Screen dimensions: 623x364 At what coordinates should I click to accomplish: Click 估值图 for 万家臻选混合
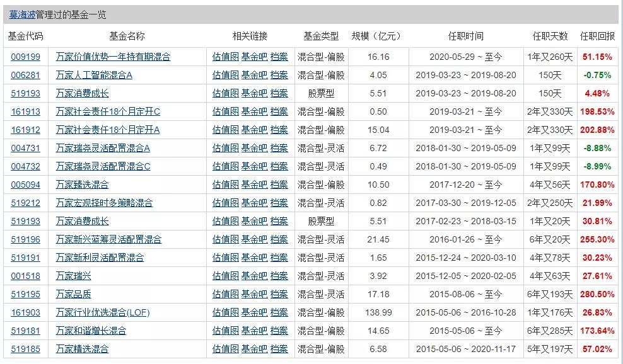coord(225,185)
